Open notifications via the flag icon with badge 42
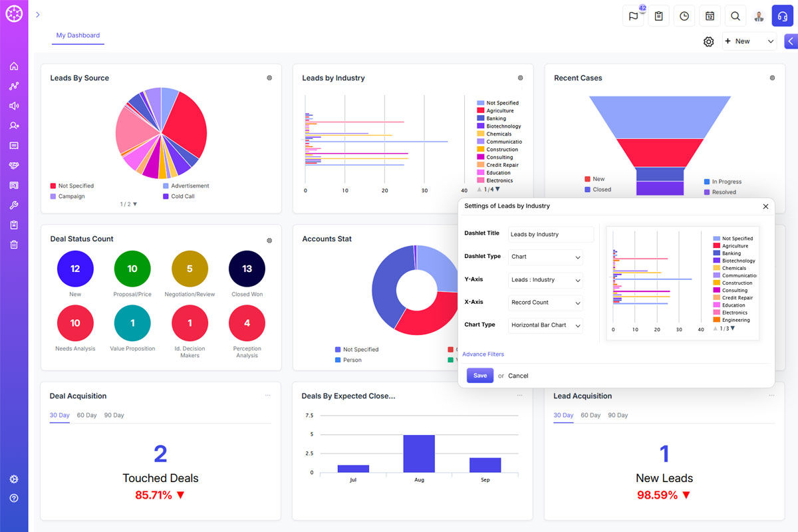This screenshot has width=798, height=532. pos(633,16)
